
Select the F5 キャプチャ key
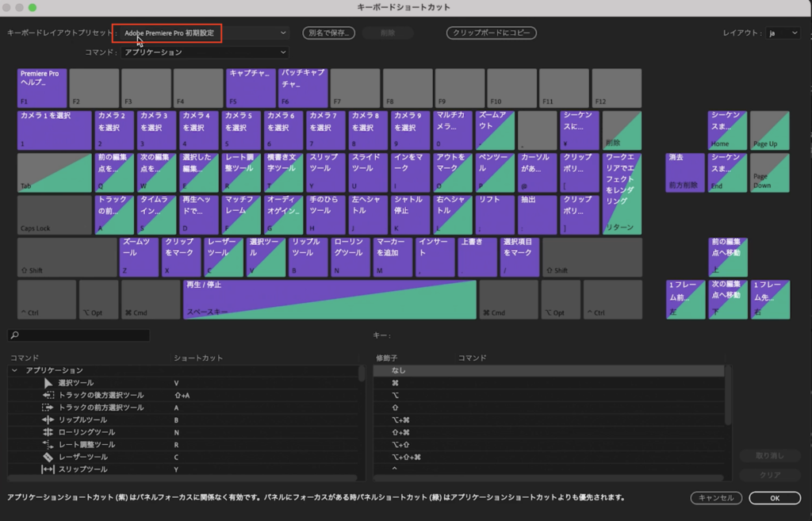(251, 87)
